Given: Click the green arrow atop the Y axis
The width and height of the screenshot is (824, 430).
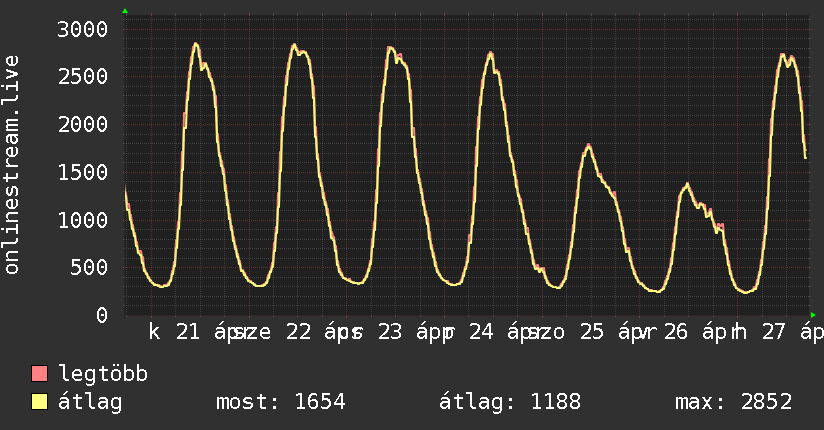Looking at the screenshot, I should [125, 11].
